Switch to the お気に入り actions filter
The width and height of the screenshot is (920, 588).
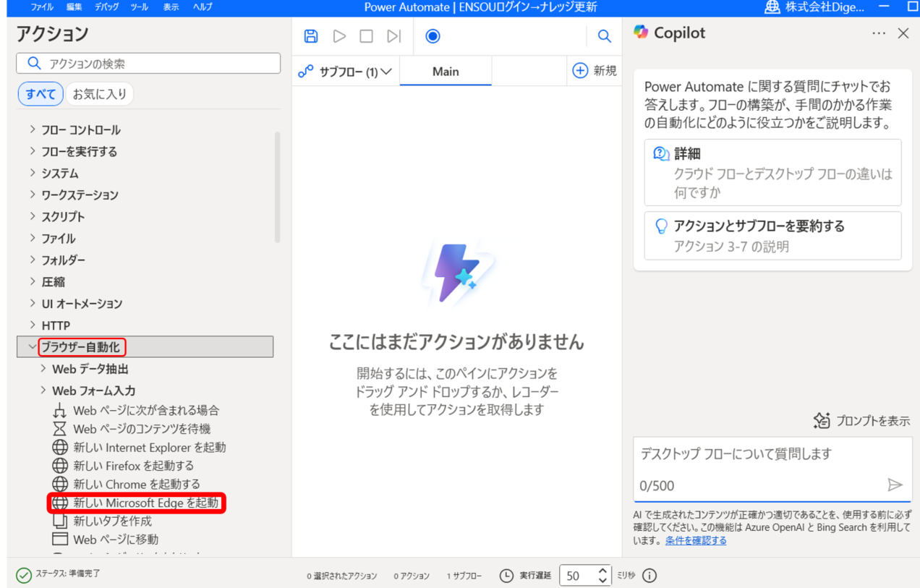click(100, 94)
